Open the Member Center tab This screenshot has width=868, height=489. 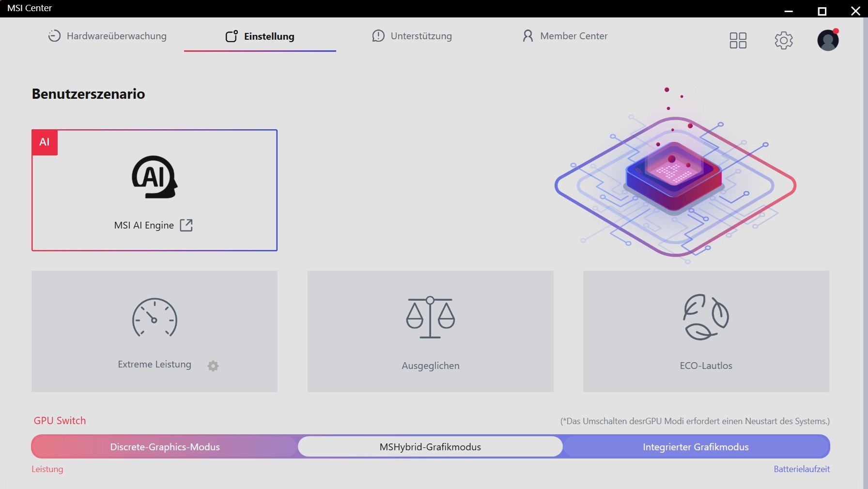coord(565,36)
